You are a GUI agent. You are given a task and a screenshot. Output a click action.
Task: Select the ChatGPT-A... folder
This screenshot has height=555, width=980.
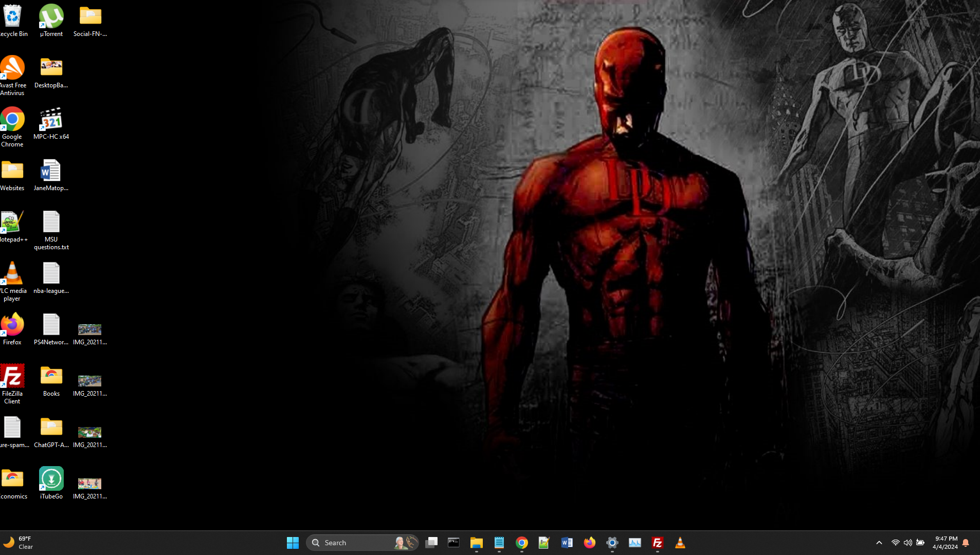coord(51,432)
